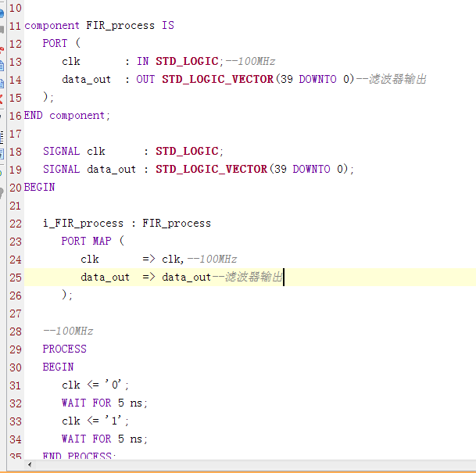Click the BEGIN keyword on line 20
The image size is (476, 473).
pos(40,187)
